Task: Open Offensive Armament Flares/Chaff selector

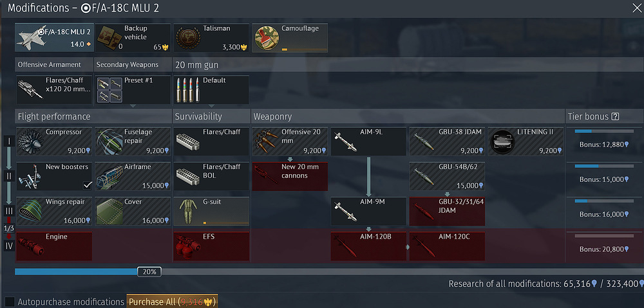Action: pos(54,90)
